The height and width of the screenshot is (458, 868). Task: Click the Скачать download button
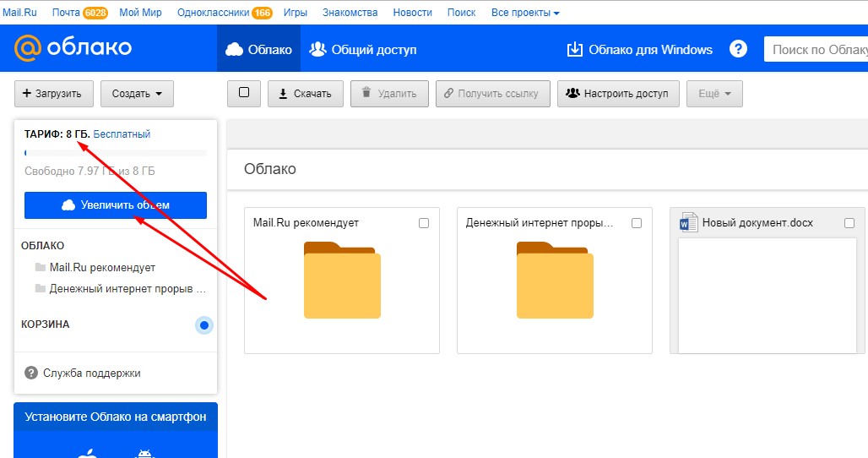pos(306,94)
